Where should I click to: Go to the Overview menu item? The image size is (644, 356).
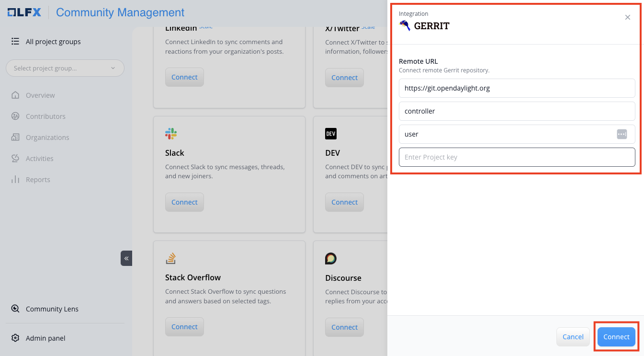[x=40, y=95]
